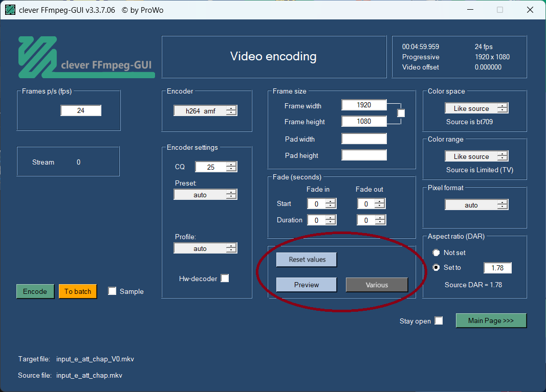
Task: Tick the Sample checkbox
Action: coord(112,291)
